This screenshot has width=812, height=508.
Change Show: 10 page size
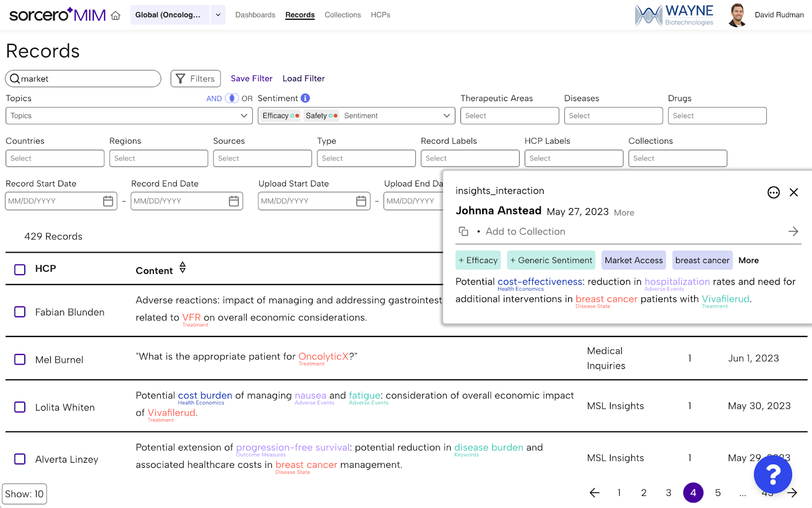pyautogui.click(x=24, y=494)
